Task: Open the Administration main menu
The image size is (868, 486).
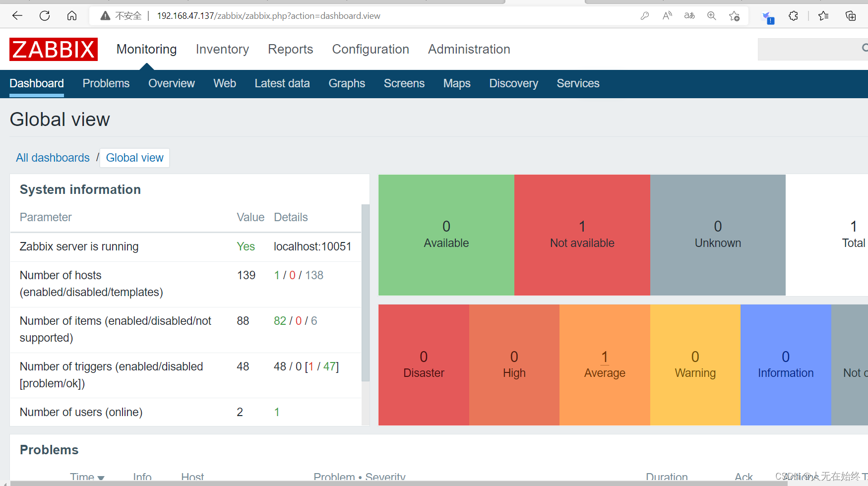Action: [x=469, y=49]
